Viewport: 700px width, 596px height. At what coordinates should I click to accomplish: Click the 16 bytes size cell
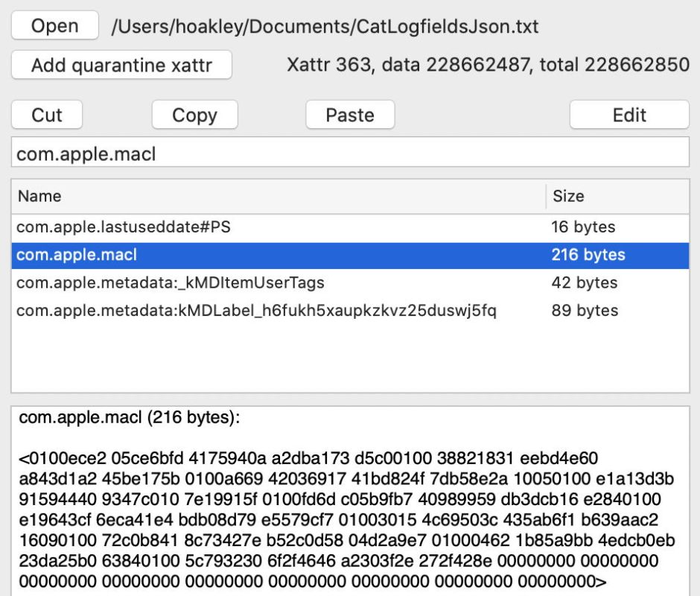pyautogui.click(x=583, y=227)
